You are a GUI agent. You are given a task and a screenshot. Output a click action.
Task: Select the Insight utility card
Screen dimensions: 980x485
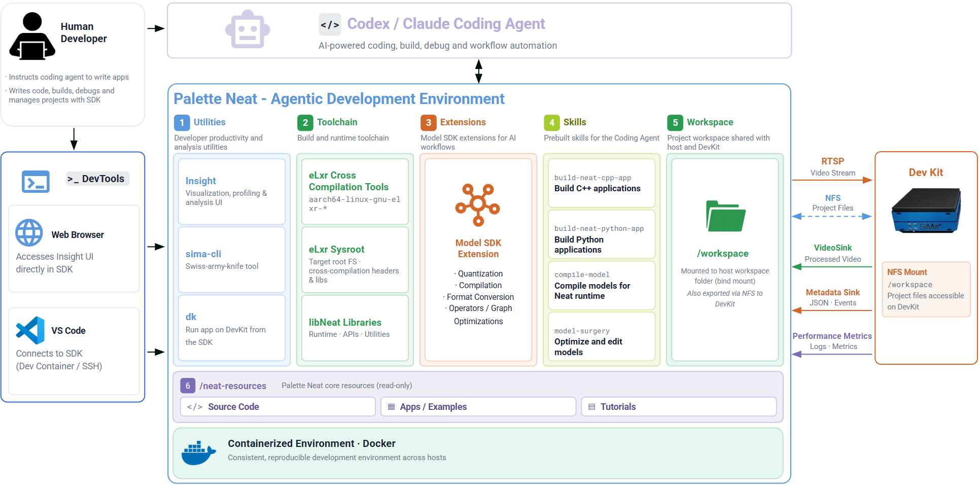(x=232, y=191)
